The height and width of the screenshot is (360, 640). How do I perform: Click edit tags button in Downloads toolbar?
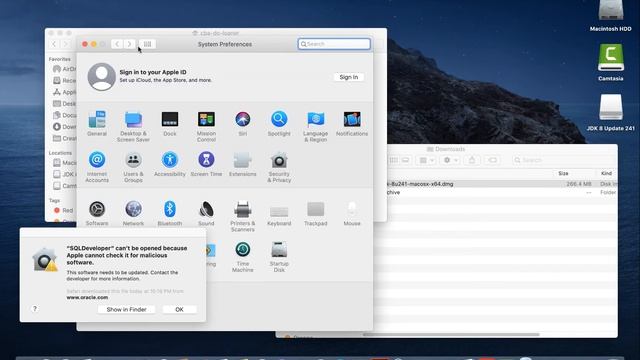coord(493,160)
